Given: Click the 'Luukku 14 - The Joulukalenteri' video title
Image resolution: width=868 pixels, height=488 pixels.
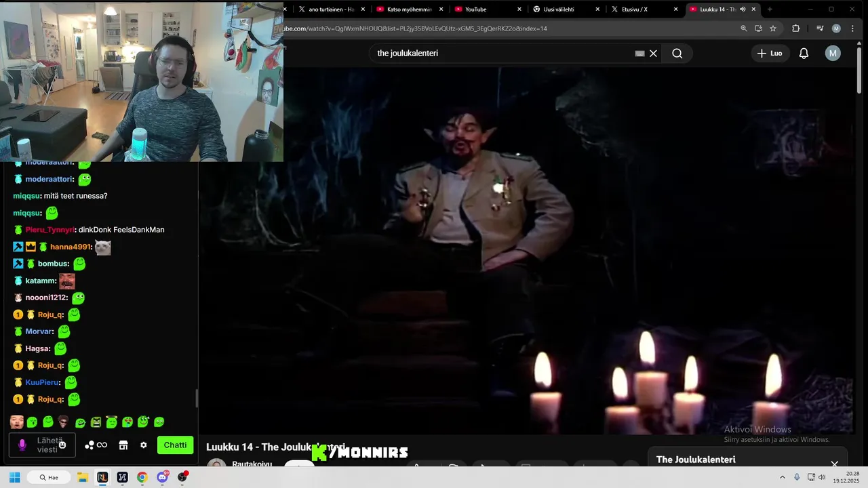Looking at the screenshot, I should [x=275, y=447].
